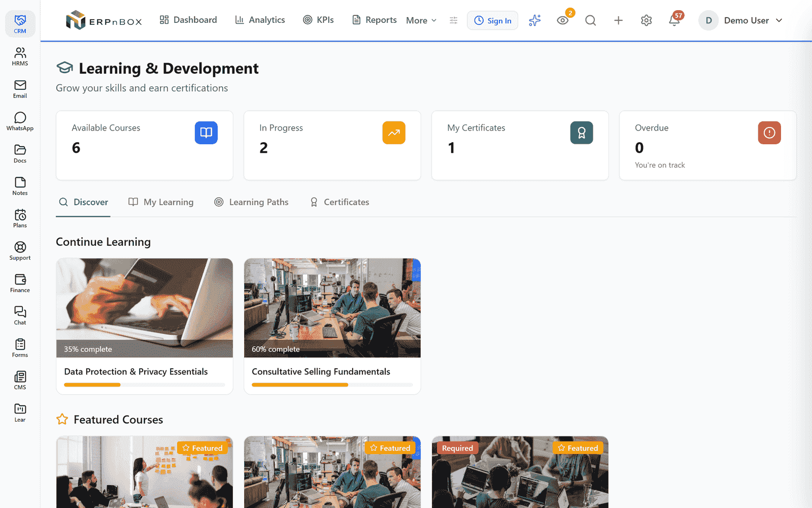Image resolution: width=812 pixels, height=508 pixels.
Task: Click the 'You're on track' text
Action: [660, 165]
